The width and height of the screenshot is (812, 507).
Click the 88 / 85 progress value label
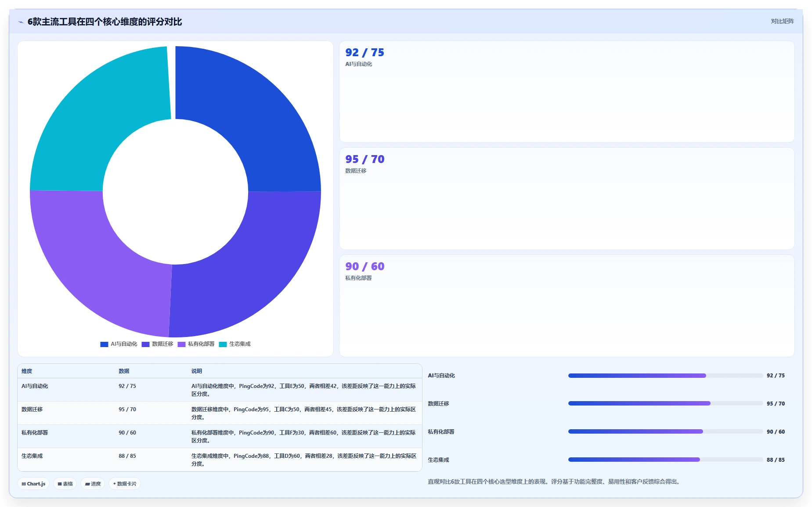pos(776,460)
